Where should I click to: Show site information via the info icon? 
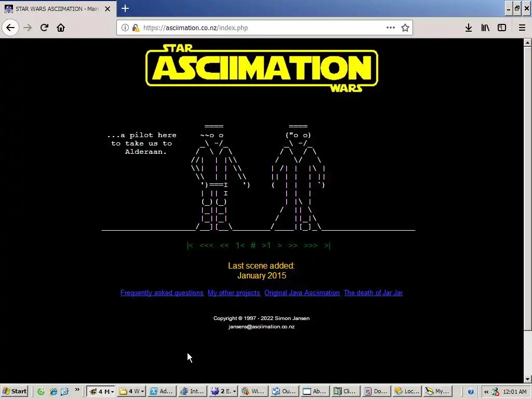(125, 28)
